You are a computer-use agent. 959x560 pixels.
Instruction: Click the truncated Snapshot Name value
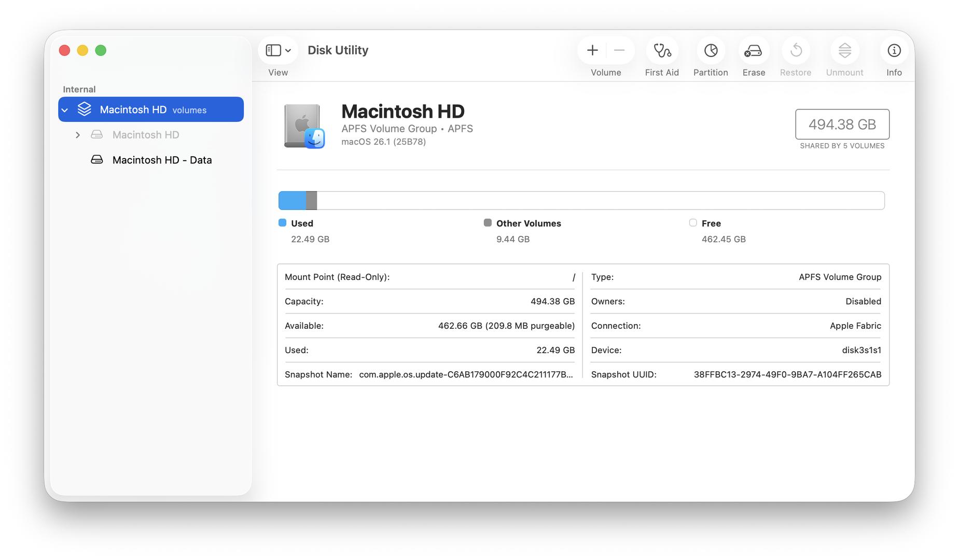(x=466, y=374)
